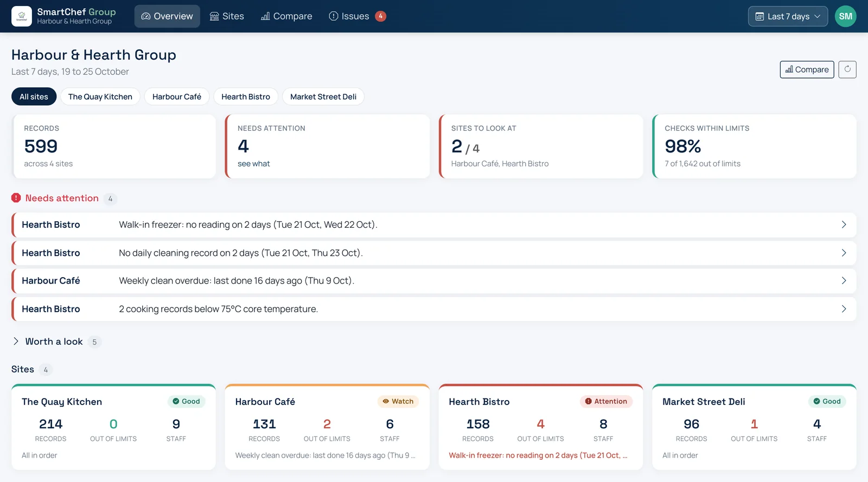The height and width of the screenshot is (482, 868).
Task: Open The Quay Kitchen site card title
Action: 62,402
